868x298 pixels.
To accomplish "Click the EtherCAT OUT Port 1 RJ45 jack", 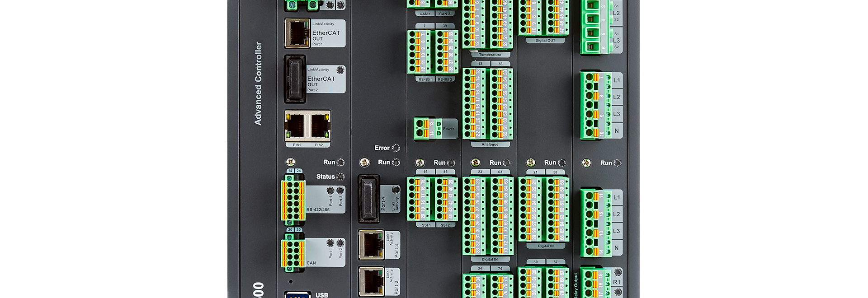I will tap(297, 33).
